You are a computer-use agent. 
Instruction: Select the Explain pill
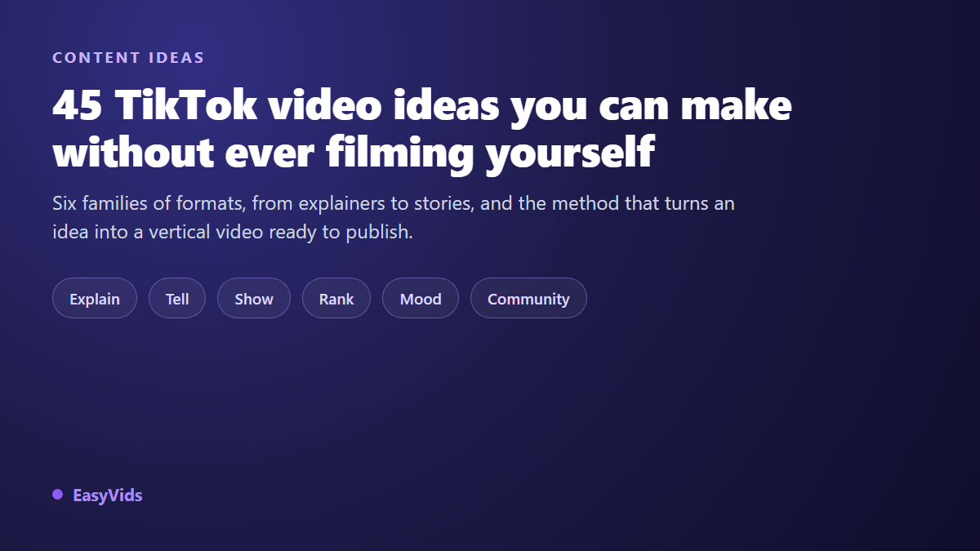[95, 299]
